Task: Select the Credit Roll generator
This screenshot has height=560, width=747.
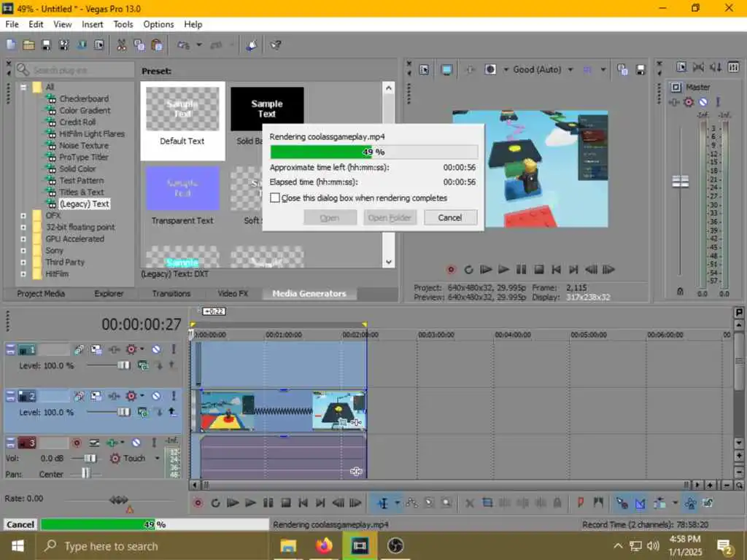Action: click(77, 122)
